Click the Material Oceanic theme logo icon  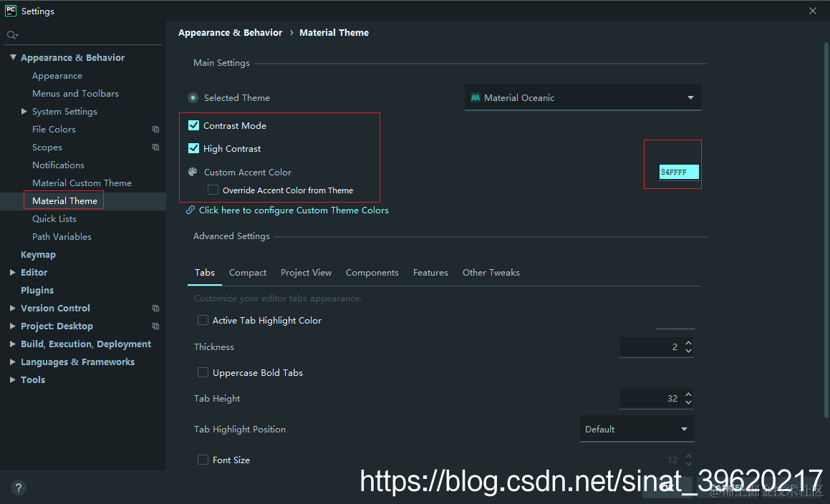476,97
